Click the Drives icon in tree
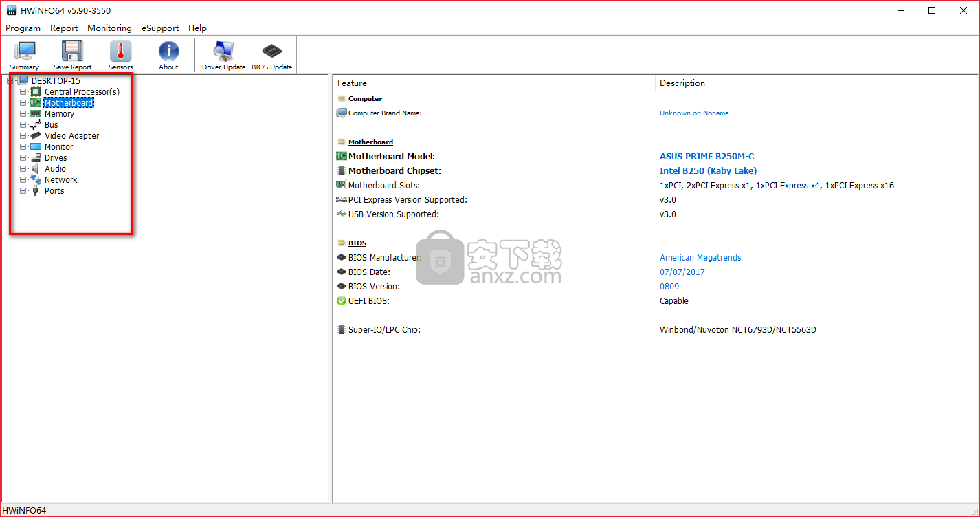Image resolution: width=980 pixels, height=517 pixels. click(x=36, y=158)
